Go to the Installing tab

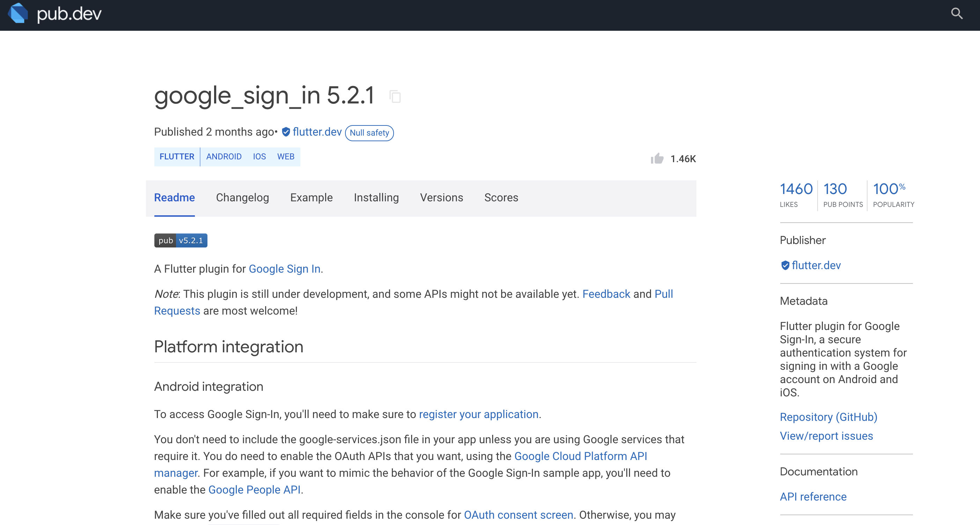pyautogui.click(x=376, y=197)
